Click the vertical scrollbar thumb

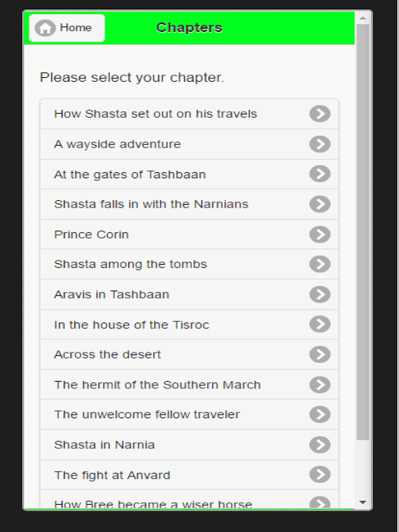point(362,233)
